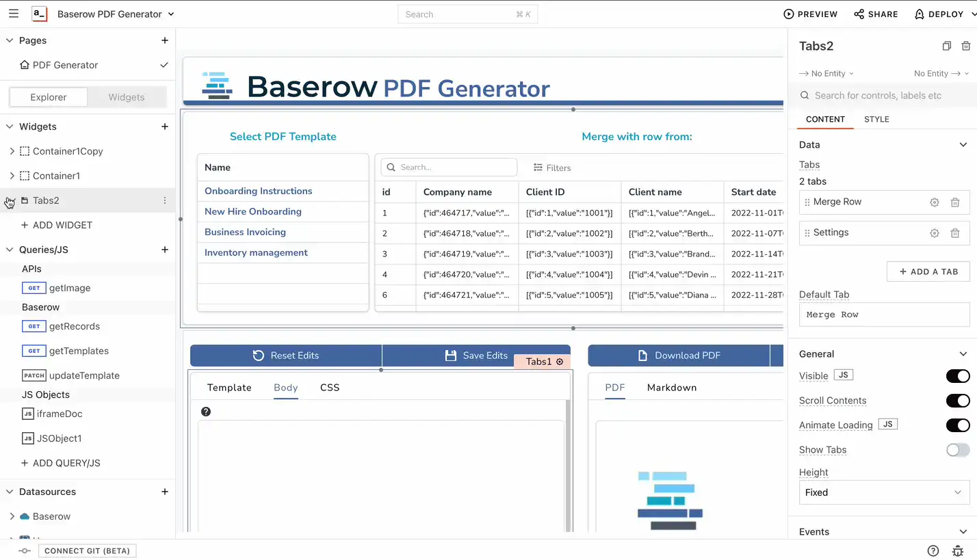The height and width of the screenshot is (560, 977).
Task: Expand the Container1 widget in the tree
Action: coord(12,176)
